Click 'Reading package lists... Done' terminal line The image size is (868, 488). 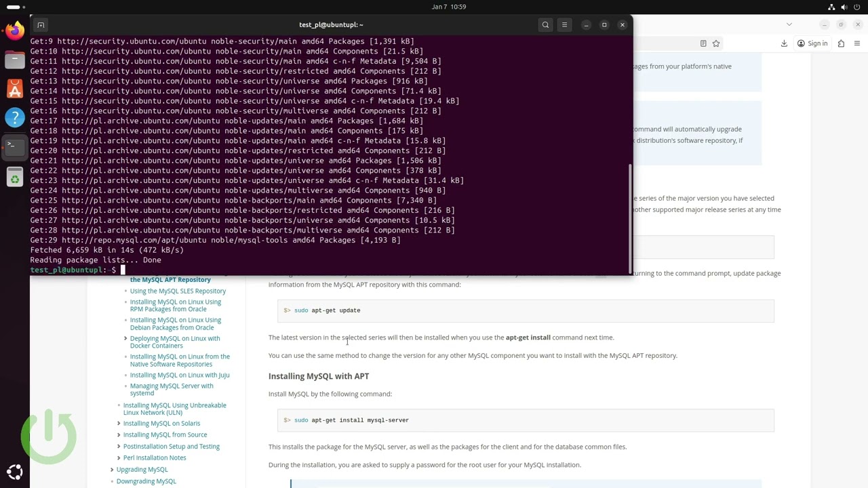(x=96, y=260)
